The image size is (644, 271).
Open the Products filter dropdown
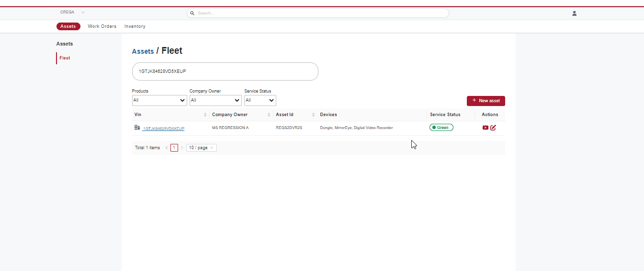click(x=159, y=100)
